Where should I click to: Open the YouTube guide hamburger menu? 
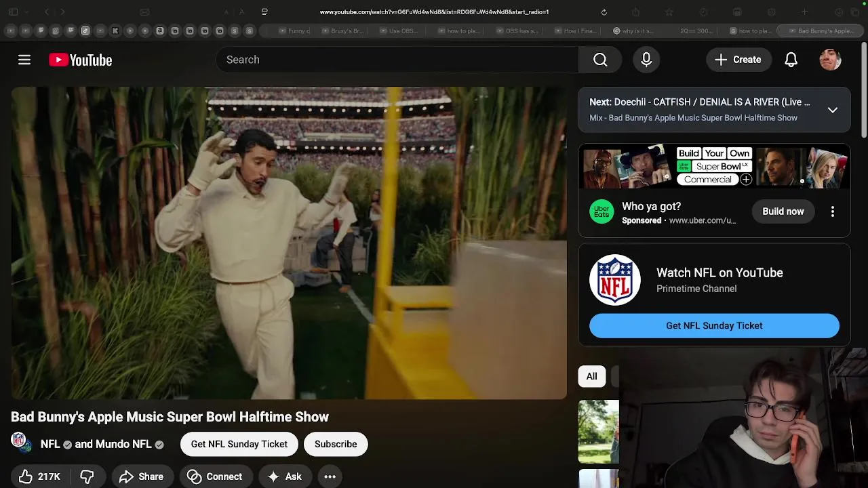point(24,60)
